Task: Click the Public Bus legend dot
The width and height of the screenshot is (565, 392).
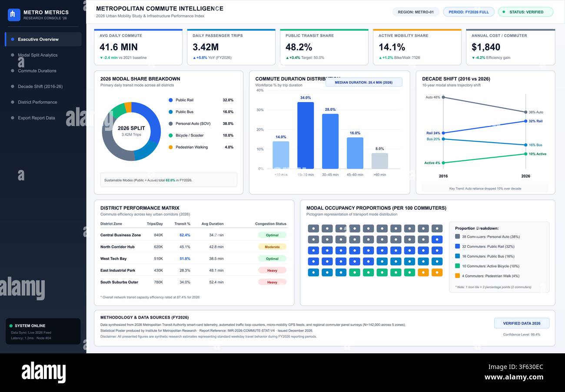Action: click(171, 112)
